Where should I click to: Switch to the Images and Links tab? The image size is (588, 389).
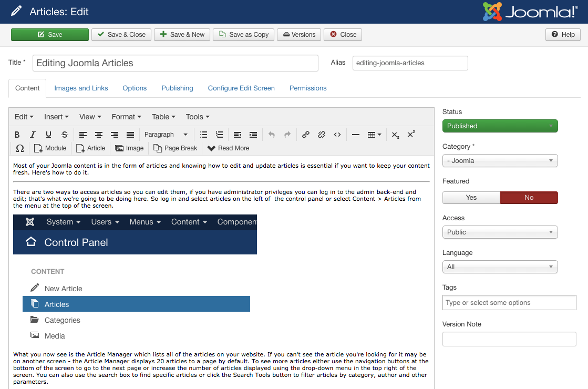click(81, 88)
